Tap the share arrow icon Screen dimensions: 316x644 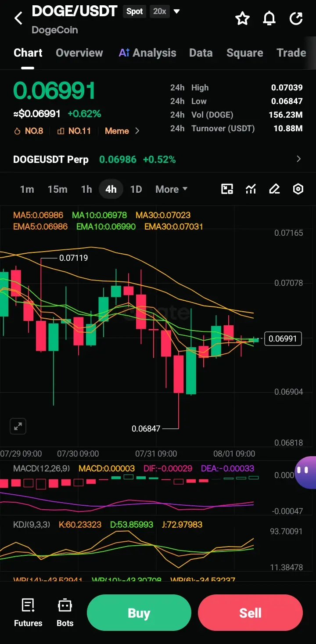(x=296, y=18)
